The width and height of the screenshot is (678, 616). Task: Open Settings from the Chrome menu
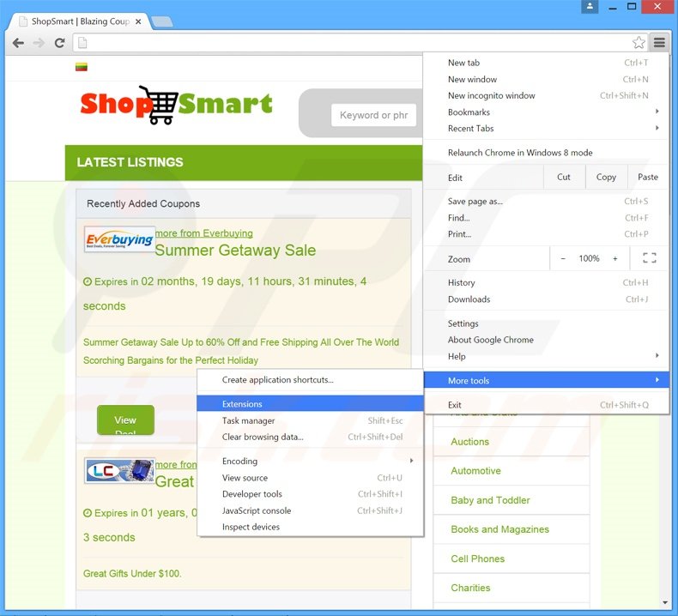[546, 323]
